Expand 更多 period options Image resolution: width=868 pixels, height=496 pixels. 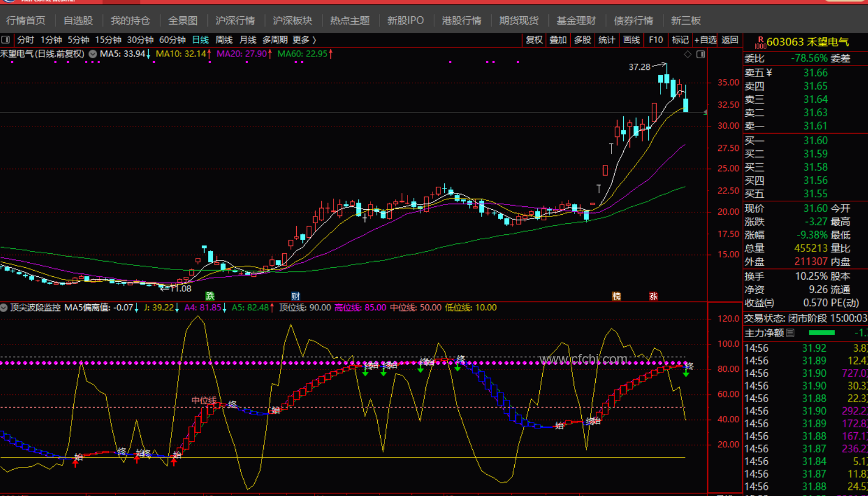point(304,40)
